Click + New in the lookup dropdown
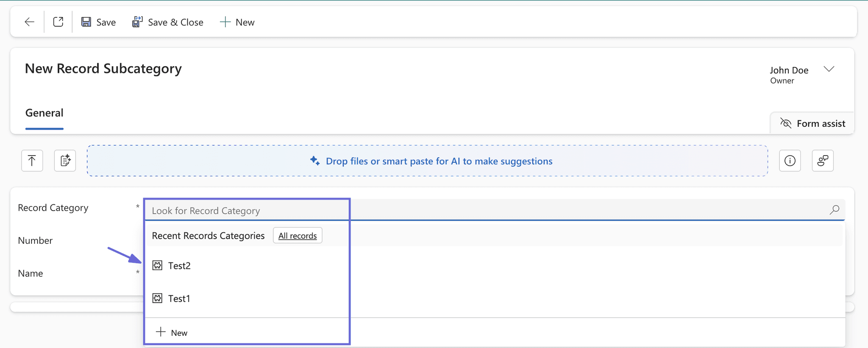868x348 pixels. (172, 332)
